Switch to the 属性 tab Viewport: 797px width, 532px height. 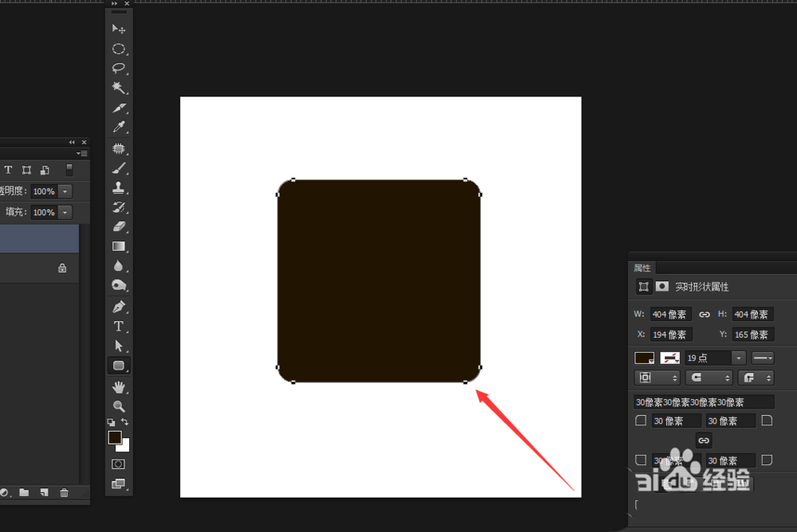click(642, 268)
